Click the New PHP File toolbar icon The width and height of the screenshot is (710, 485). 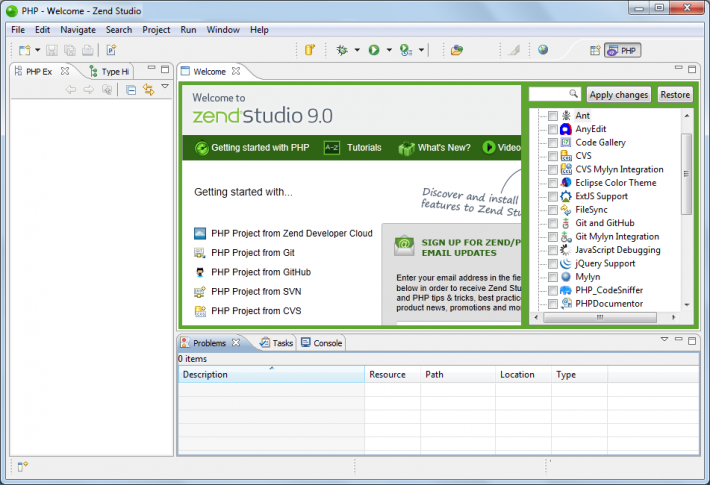(111, 50)
